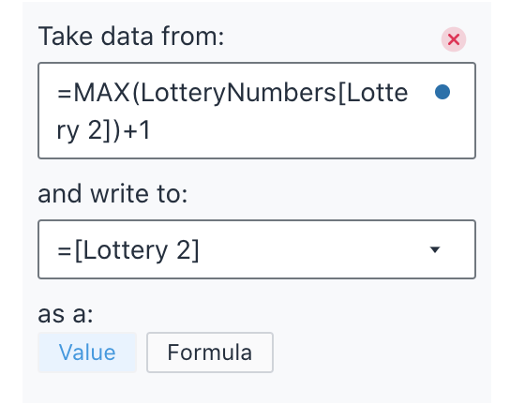Pick the highlighted Value option
This screenshot has height=420, width=510.
(87, 352)
